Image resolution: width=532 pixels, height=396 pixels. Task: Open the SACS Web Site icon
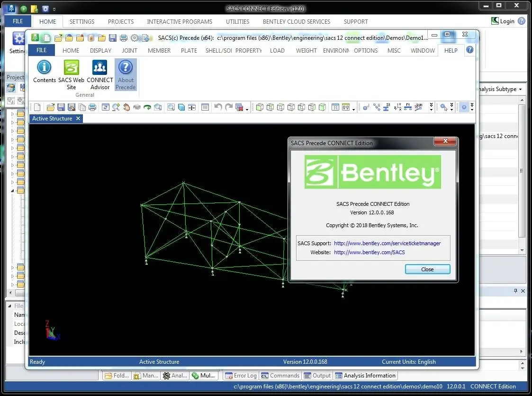click(x=71, y=68)
